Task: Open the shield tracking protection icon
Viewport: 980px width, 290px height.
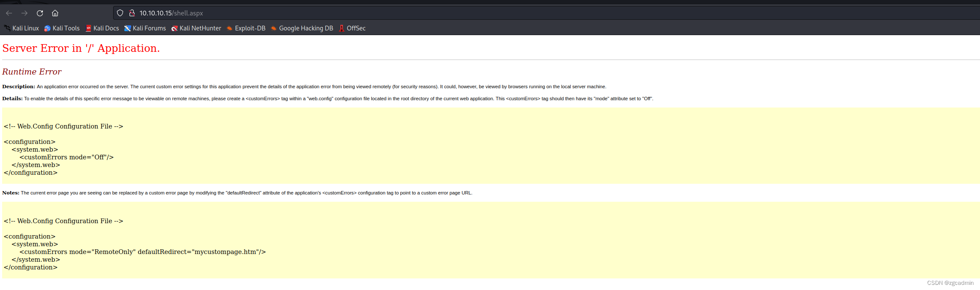Action: coord(120,13)
